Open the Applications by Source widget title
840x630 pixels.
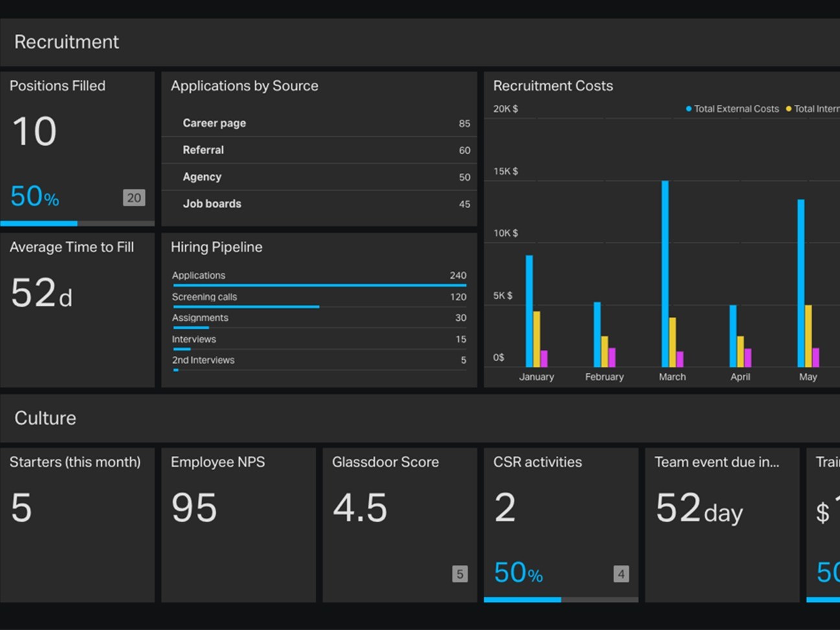244,86
